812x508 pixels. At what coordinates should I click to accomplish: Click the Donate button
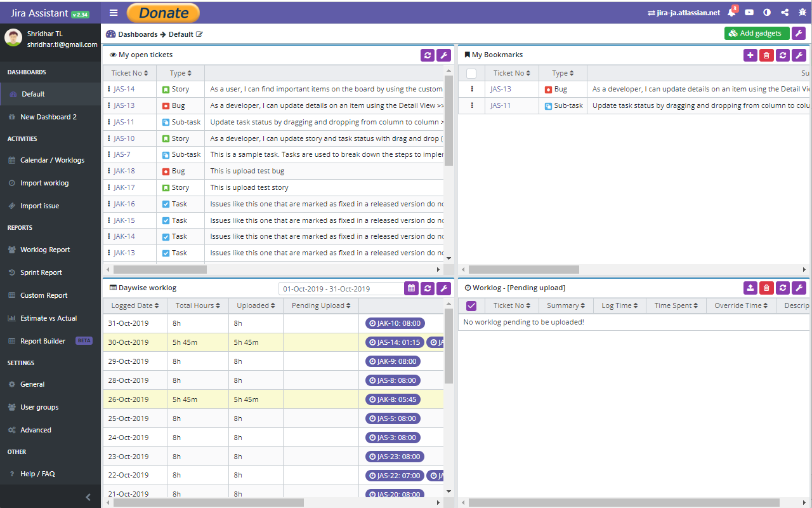pyautogui.click(x=163, y=13)
